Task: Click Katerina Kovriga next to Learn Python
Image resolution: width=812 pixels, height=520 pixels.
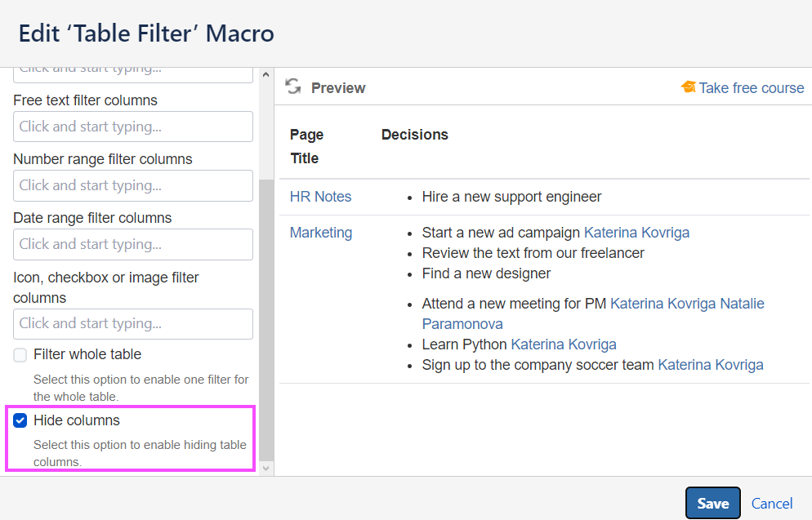Action: click(x=564, y=344)
